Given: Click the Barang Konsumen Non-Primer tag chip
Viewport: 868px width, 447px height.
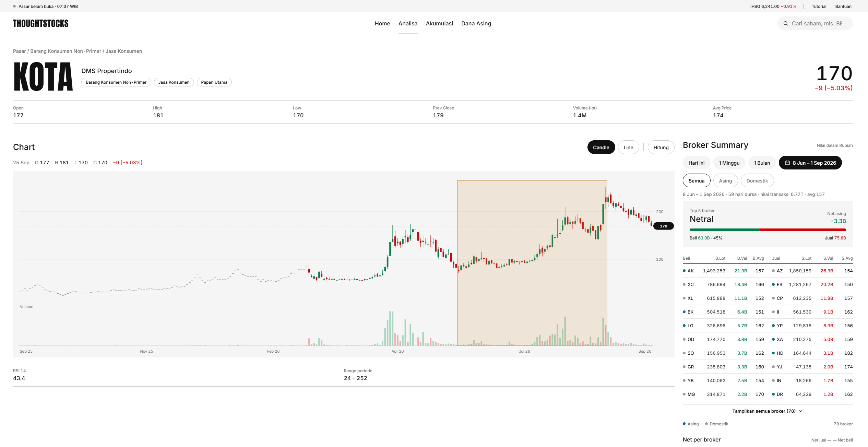Looking at the screenshot, I should tap(116, 82).
